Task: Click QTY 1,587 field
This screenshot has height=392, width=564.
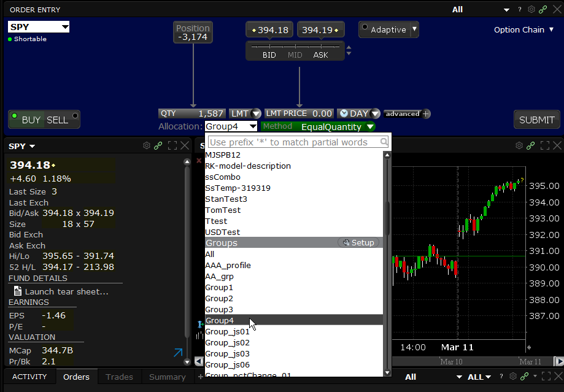Action: (192, 113)
